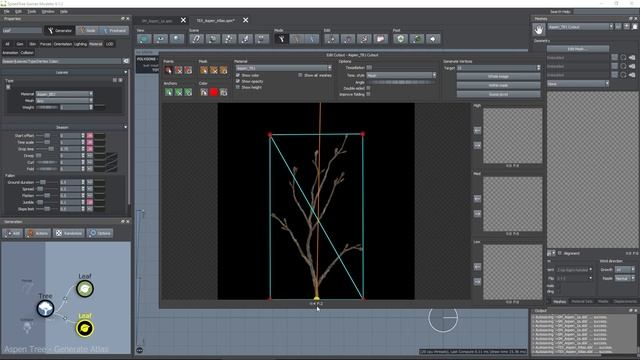Toggle the Improve folding checkbox
This screenshot has height=360, width=640.
369,94
